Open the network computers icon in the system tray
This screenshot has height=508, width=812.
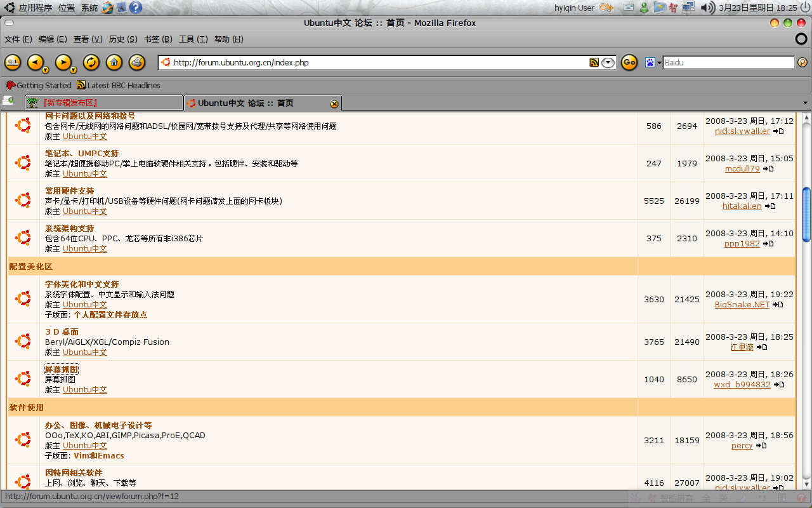[688, 8]
